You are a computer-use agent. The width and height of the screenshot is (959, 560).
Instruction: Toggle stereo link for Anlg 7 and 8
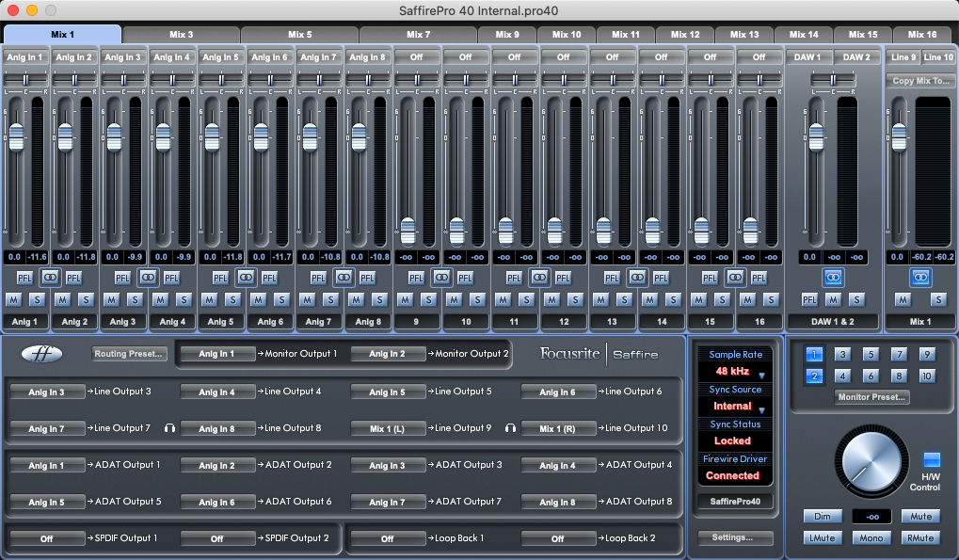click(x=344, y=278)
